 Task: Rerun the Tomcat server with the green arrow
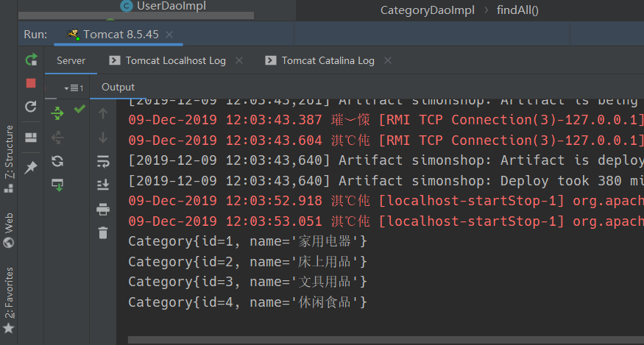click(x=31, y=60)
